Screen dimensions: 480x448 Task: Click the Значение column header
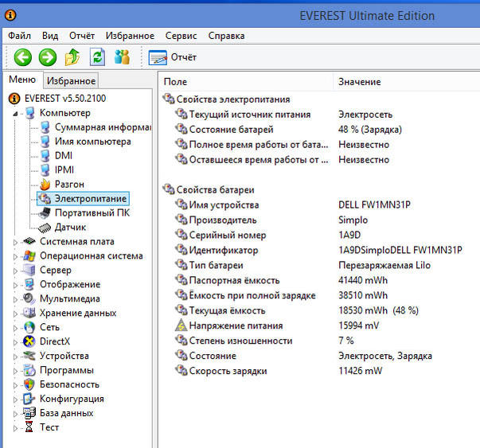pos(359,82)
